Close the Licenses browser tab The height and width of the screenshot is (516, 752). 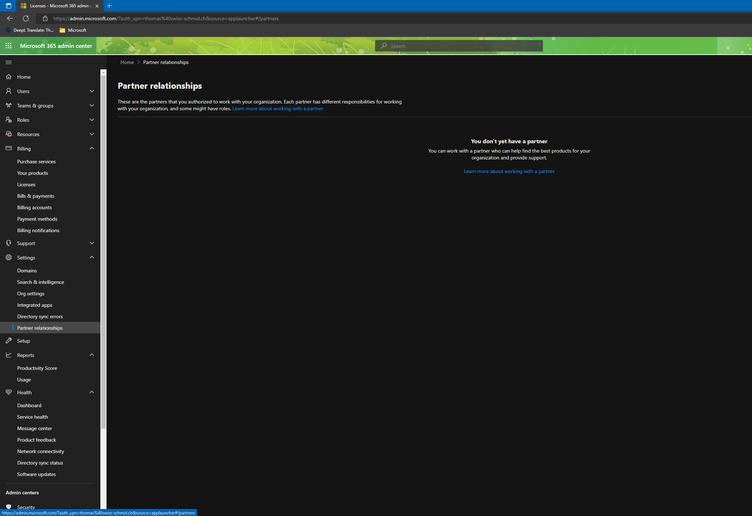click(x=97, y=6)
